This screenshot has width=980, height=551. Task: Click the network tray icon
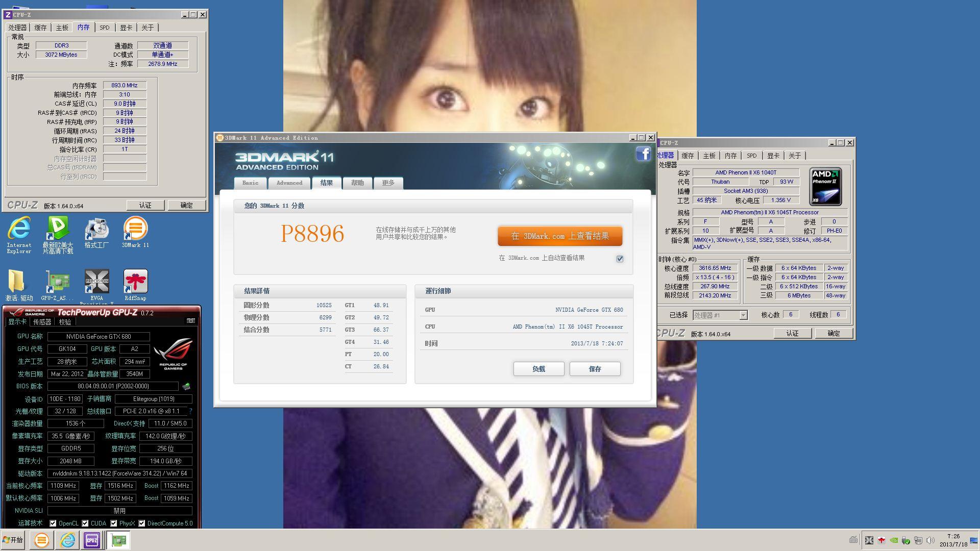point(918,540)
